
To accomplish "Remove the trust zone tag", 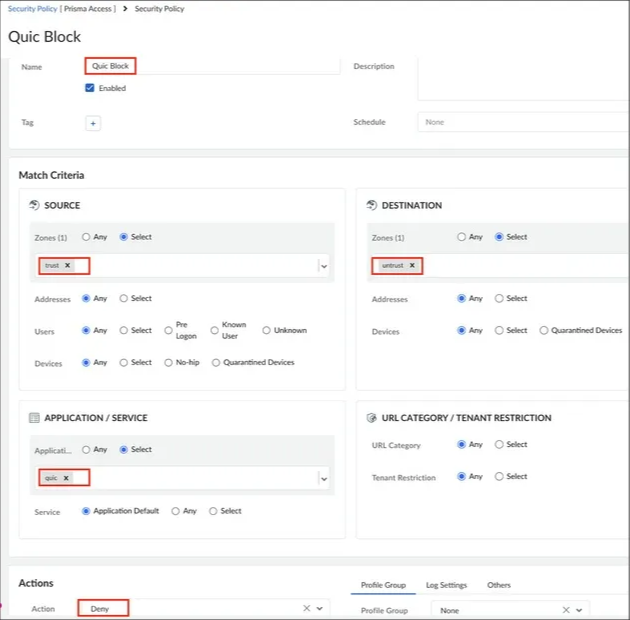I will coord(68,266).
